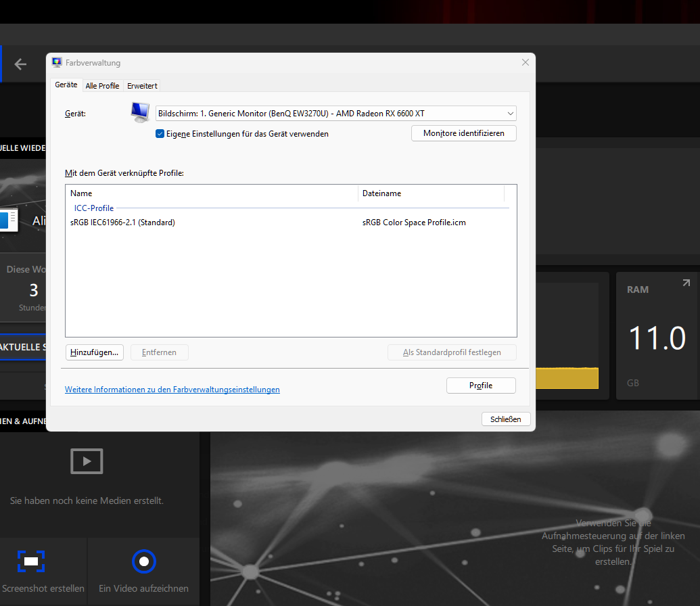Click Monitore identifizieren button
Image resolution: width=700 pixels, height=606 pixels.
pyautogui.click(x=463, y=133)
